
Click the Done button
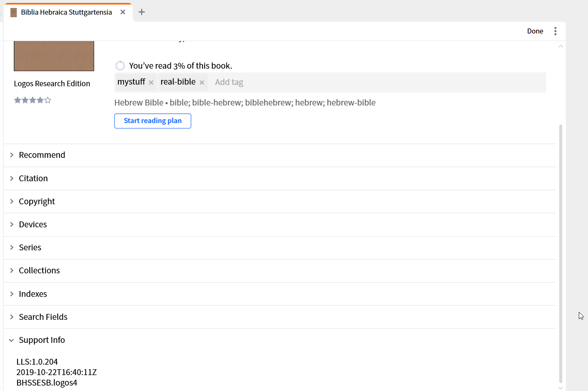pyautogui.click(x=535, y=31)
